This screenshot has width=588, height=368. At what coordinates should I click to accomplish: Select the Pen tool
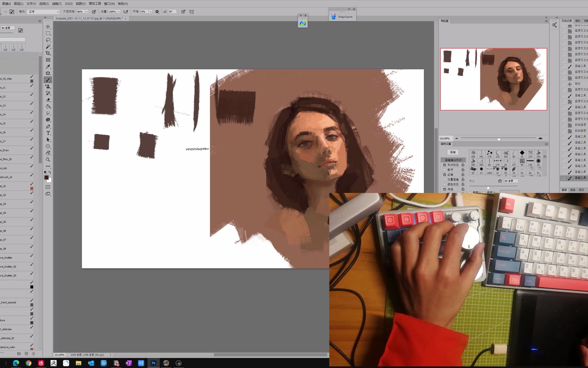tap(48, 126)
